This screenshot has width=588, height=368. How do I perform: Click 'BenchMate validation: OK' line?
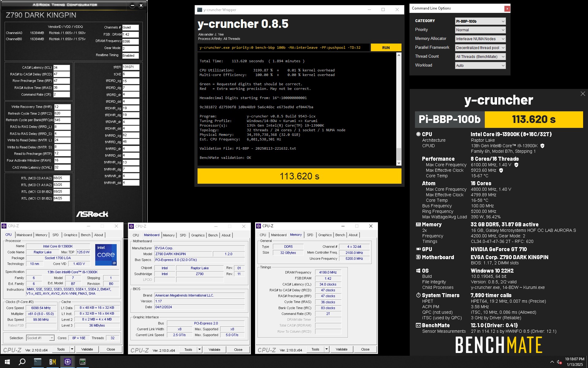point(225,158)
